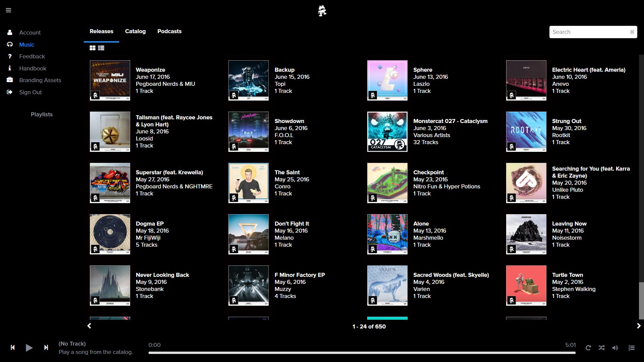Open the Showdown album cover
Image resolution: width=644 pixels, height=362 pixels.
tap(249, 132)
